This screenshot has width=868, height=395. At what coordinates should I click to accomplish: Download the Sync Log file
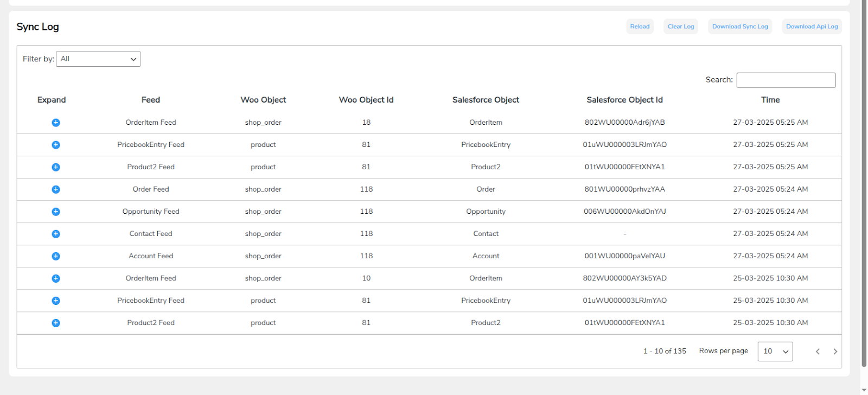click(x=739, y=27)
